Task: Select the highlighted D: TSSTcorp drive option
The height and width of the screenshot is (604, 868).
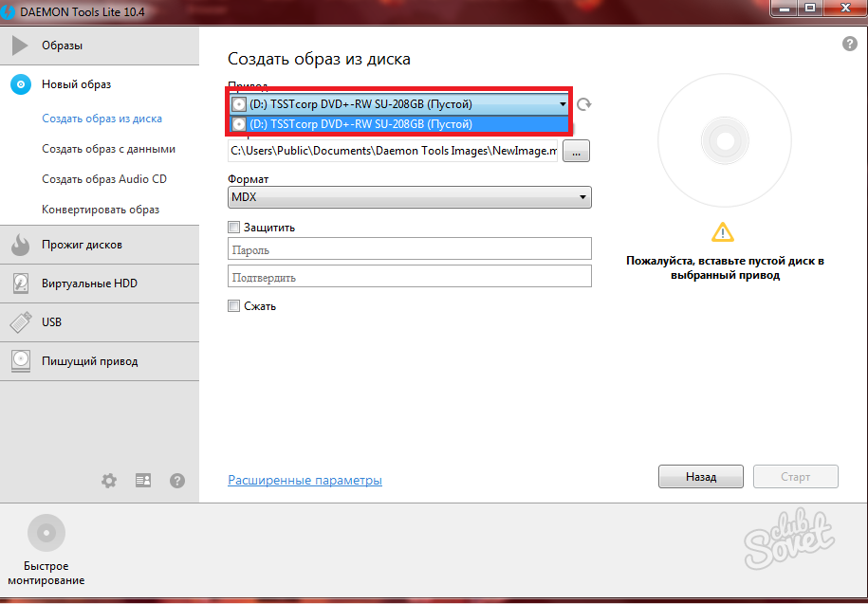Action: (x=398, y=124)
